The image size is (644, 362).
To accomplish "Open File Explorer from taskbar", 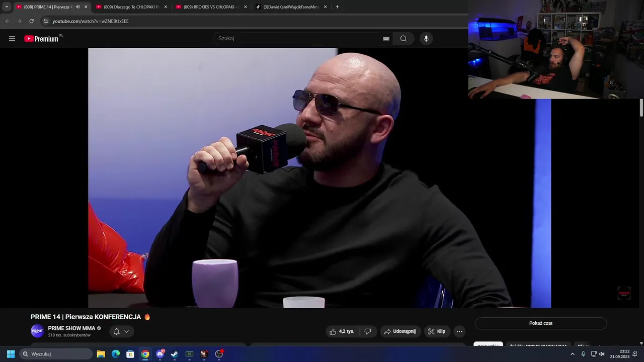I will coord(101,354).
